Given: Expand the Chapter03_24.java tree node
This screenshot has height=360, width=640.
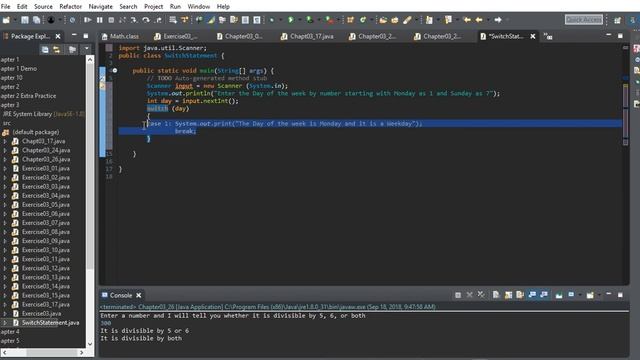Looking at the screenshot, I should [x=5, y=150].
